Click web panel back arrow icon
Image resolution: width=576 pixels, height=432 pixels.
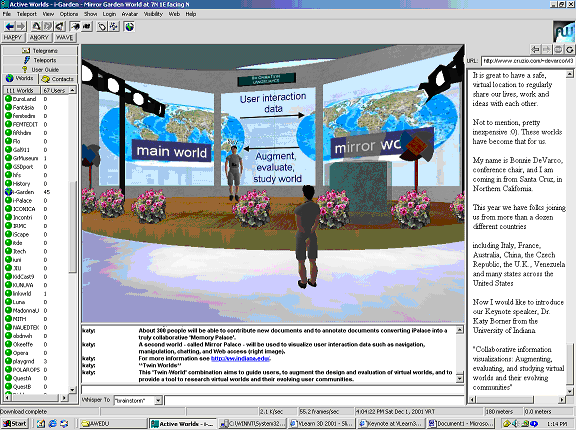click(535, 49)
